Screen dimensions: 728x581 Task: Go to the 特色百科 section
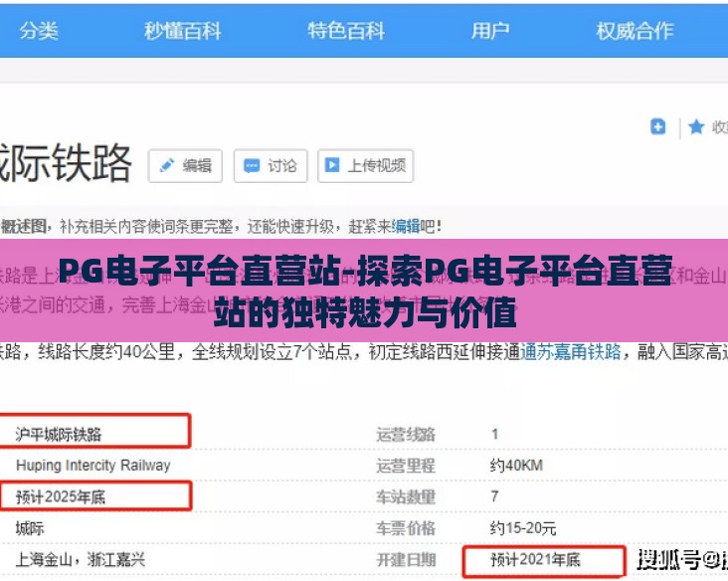pos(346,31)
